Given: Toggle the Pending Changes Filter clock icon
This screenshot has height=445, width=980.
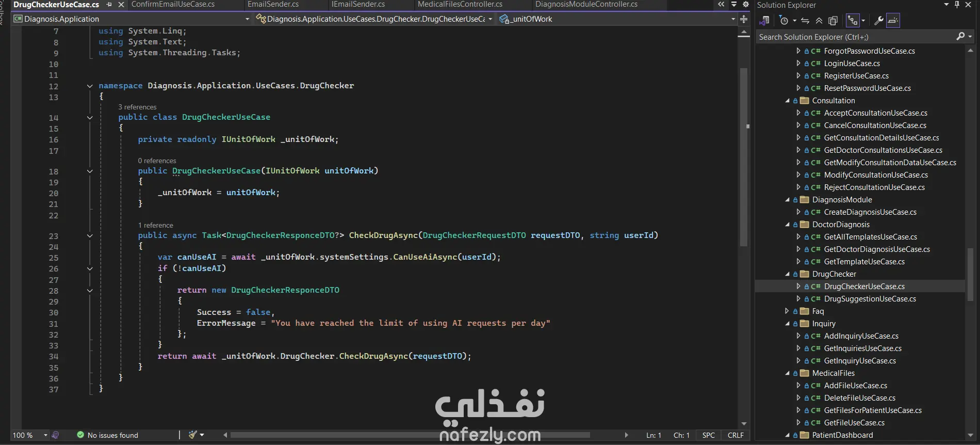Looking at the screenshot, I should (784, 21).
